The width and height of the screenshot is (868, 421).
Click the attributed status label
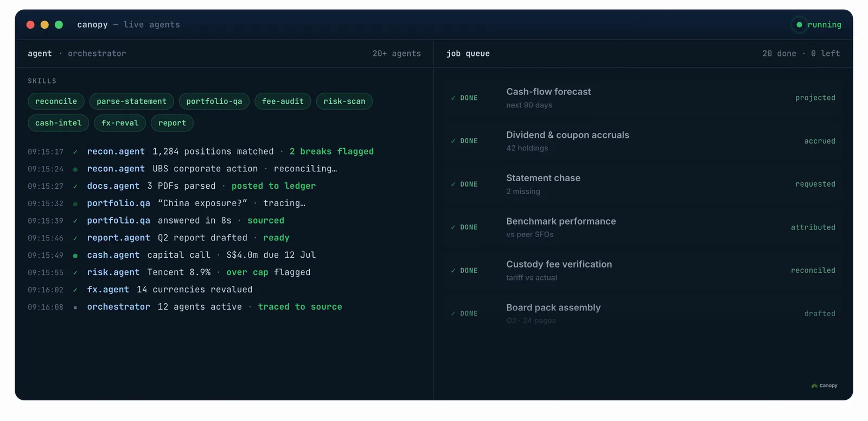click(813, 227)
